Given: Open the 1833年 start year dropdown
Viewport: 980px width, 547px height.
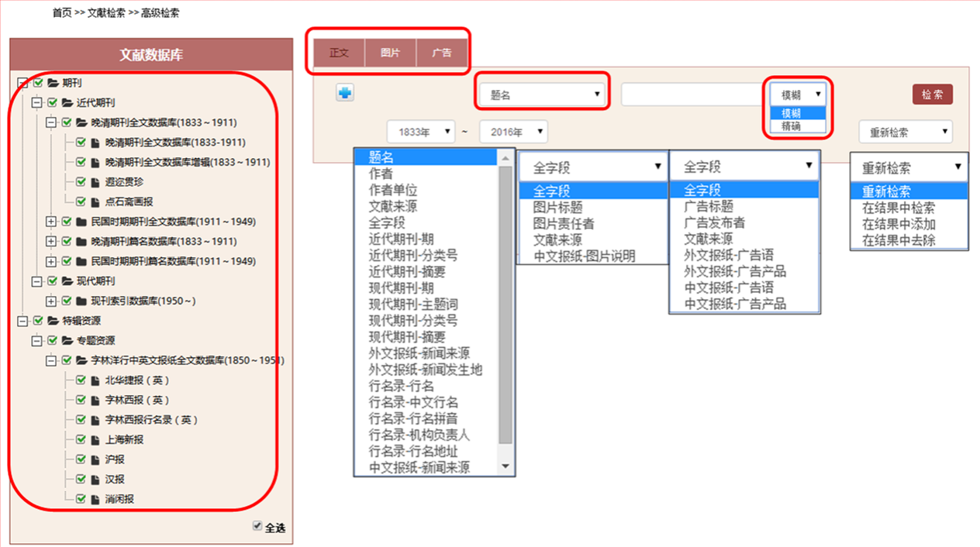Looking at the screenshot, I should 421,132.
